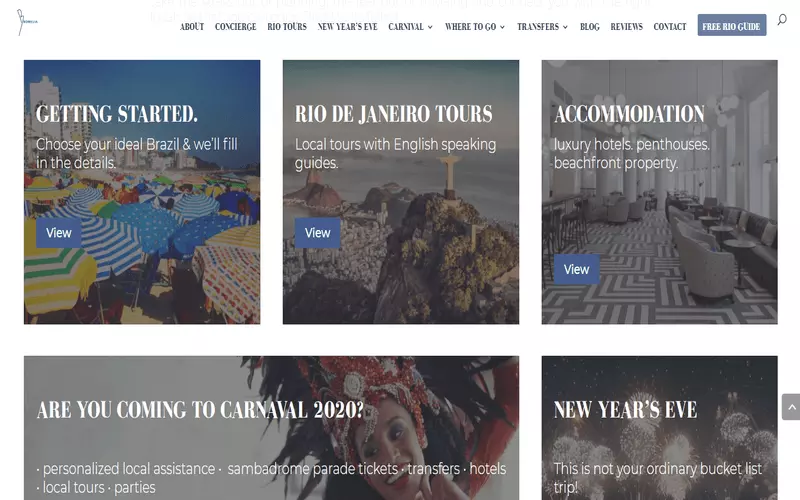Open the About menu item

(x=192, y=27)
